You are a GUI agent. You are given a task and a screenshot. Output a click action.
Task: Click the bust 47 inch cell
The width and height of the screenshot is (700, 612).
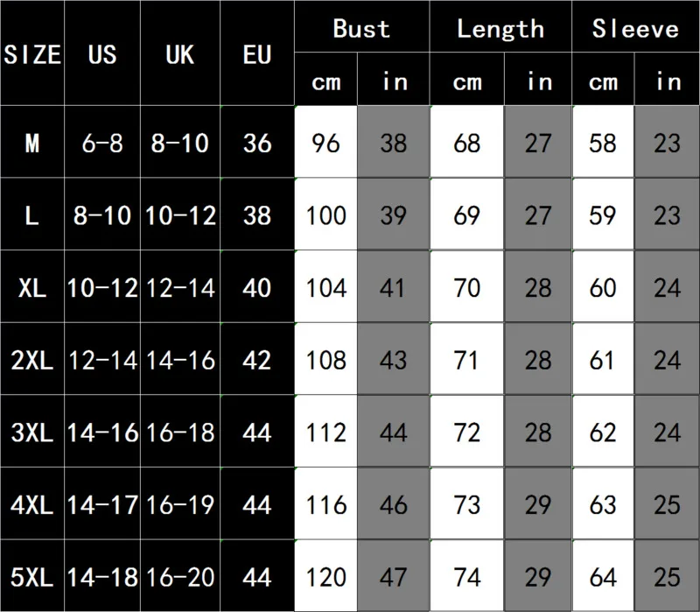[x=394, y=577]
